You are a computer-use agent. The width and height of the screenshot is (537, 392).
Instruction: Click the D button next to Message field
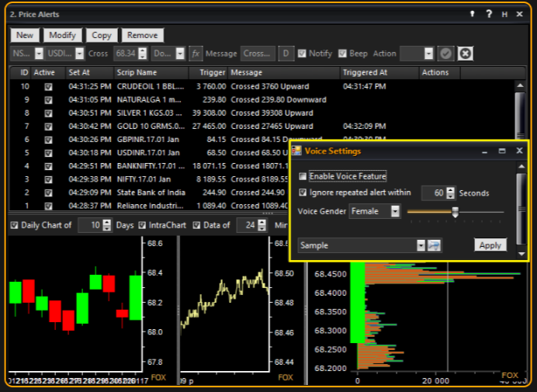click(x=286, y=54)
